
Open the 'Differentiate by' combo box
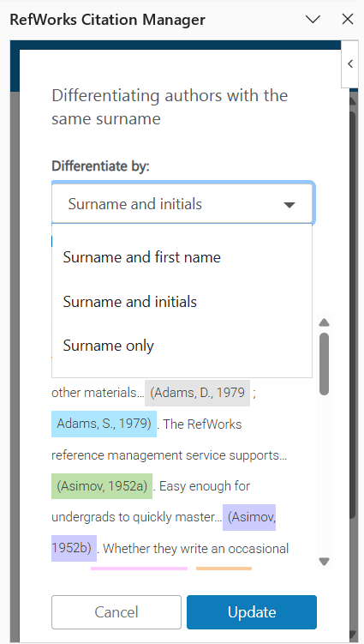183,204
